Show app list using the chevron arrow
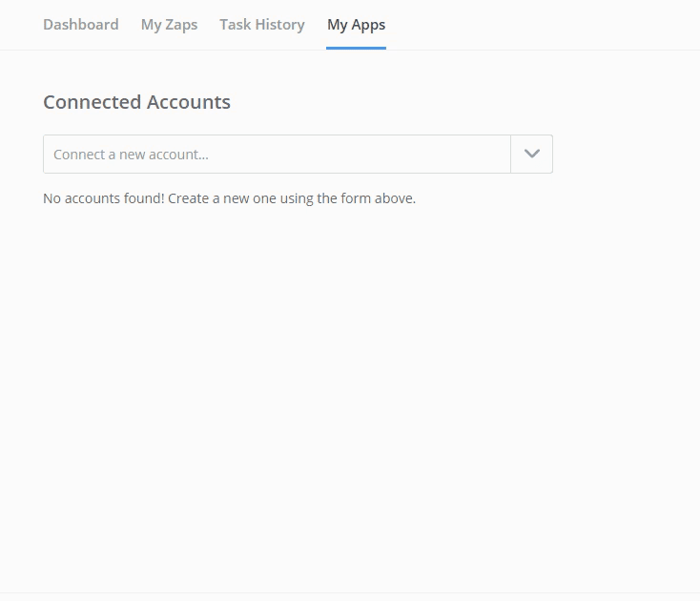The width and height of the screenshot is (700, 601). [x=532, y=155]
